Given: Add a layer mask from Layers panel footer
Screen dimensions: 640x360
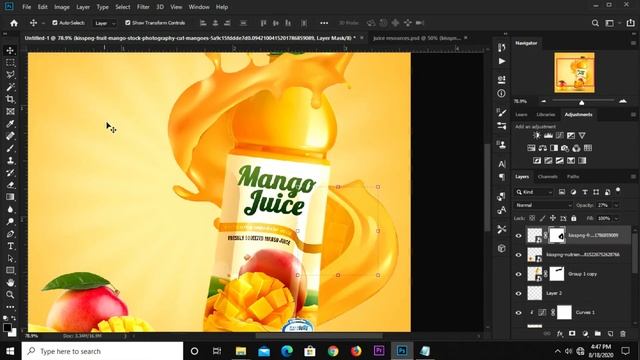Looking at the screenshot, I should tap(572, 333).
